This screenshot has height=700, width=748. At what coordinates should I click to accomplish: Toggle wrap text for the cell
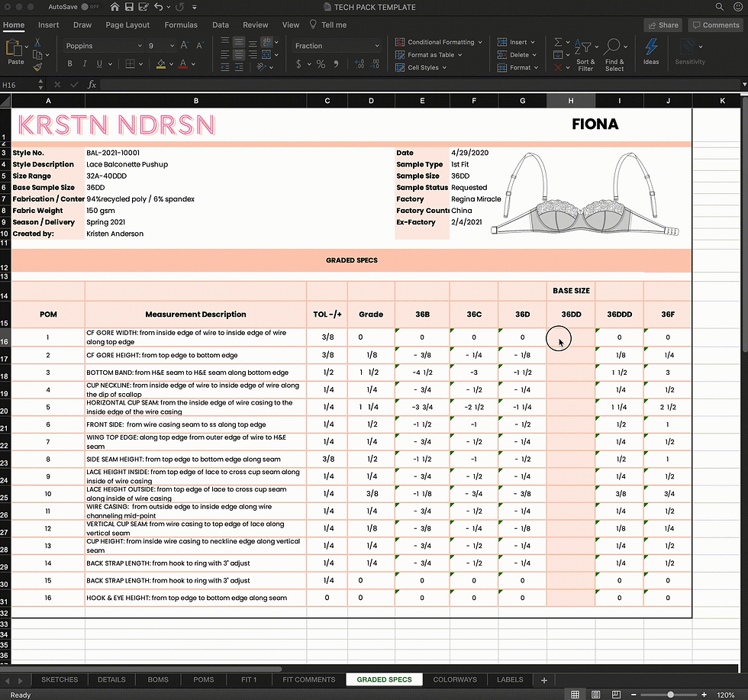[266, 41]
